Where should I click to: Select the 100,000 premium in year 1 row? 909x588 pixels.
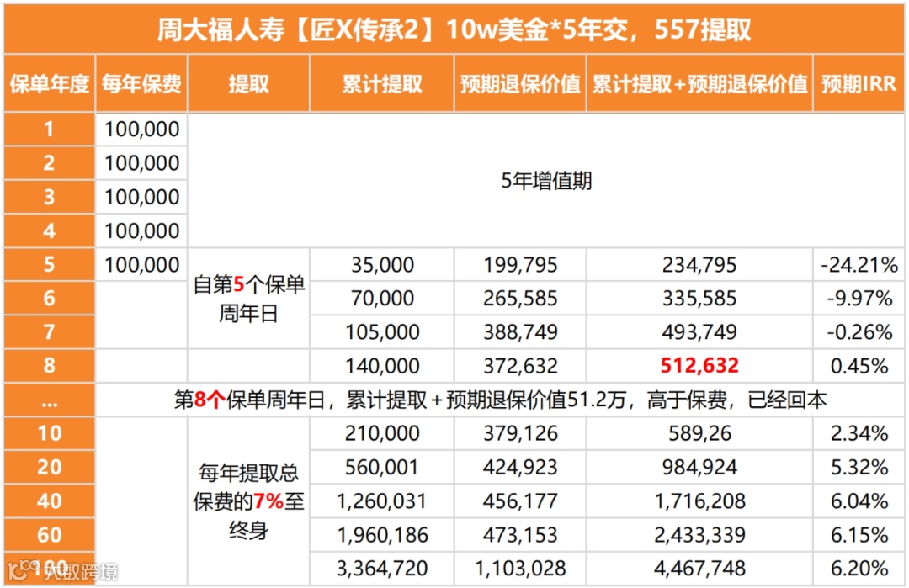(x=142, y=130)
